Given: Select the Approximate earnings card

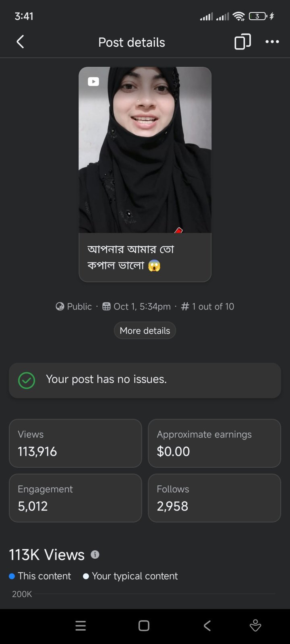Looking at the screenshot, I should [214, 443].
